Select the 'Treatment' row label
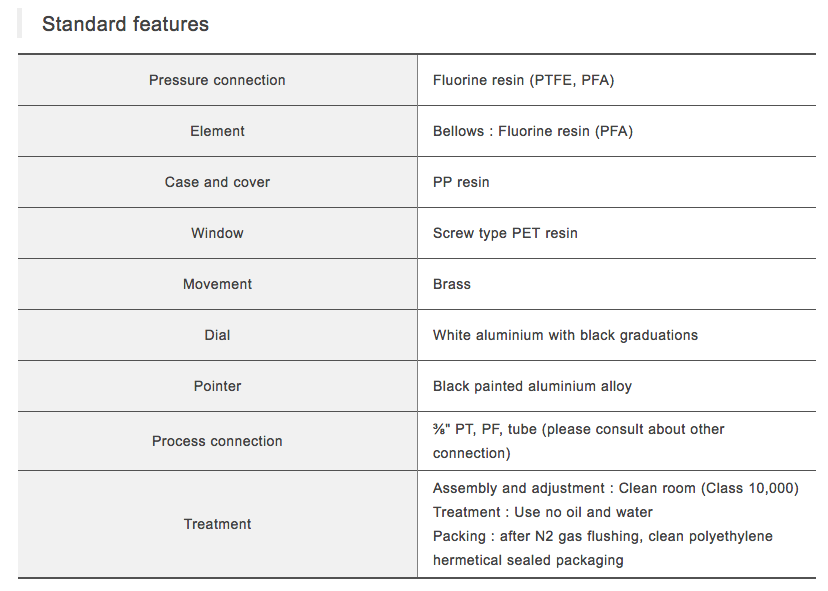Viewport: 828px width, 591px height. pos(217,524)
